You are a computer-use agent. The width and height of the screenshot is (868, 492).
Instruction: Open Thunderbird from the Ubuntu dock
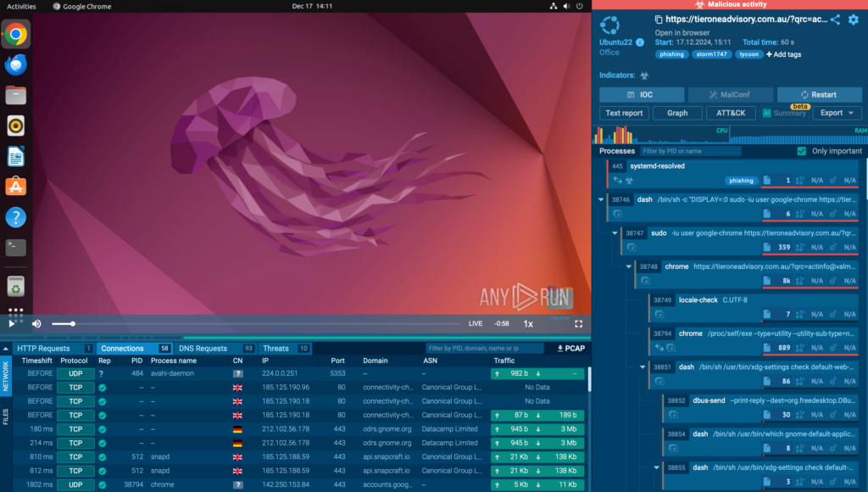15,64
